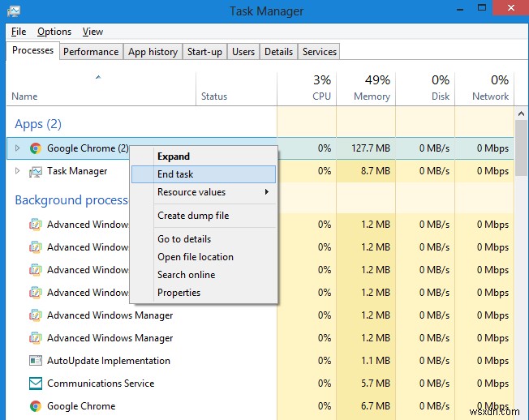
Task: Click the vertical scrollbar thumb
Action: tap(521, 148)
